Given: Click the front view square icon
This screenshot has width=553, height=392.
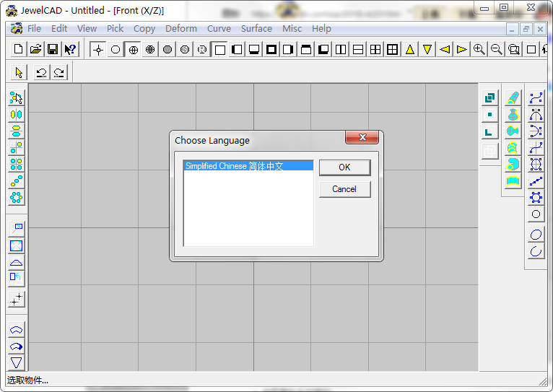Looking at the screenshot, I should (x=219, y=50).
